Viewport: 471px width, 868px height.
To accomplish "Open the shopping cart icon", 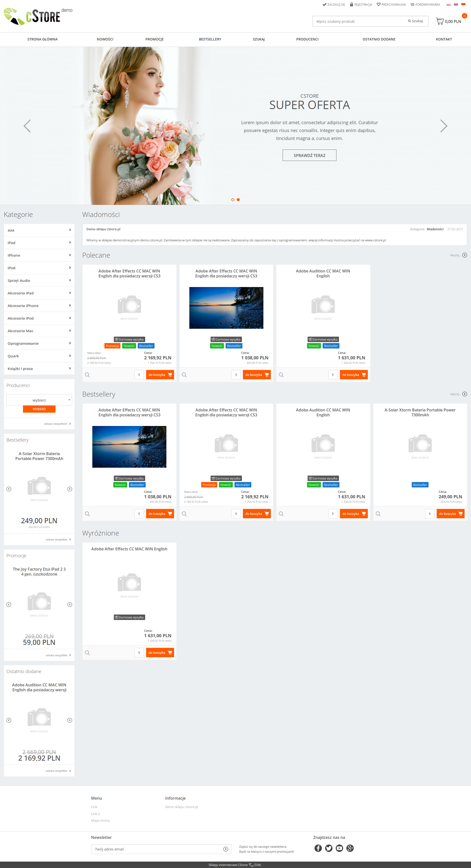I will coord(440,21).
